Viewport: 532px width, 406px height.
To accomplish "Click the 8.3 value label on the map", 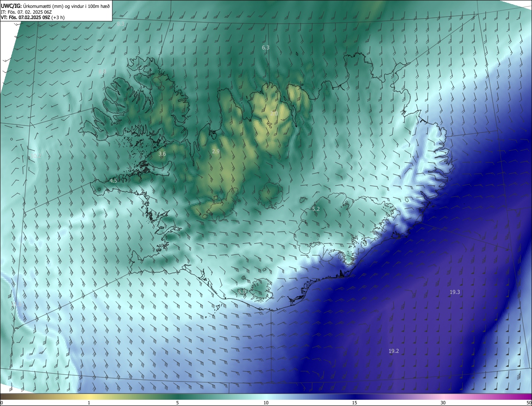I will (121, 24).
